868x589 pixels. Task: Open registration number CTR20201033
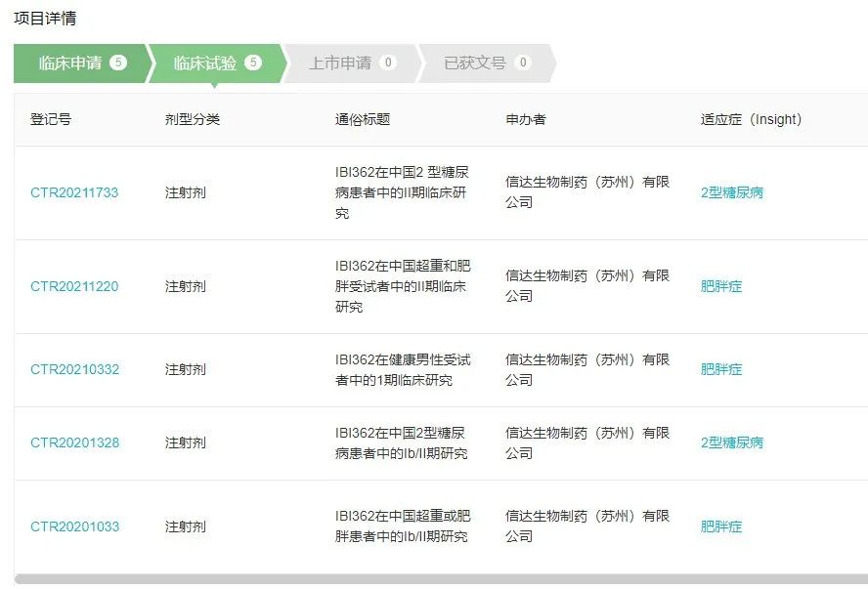74,526
